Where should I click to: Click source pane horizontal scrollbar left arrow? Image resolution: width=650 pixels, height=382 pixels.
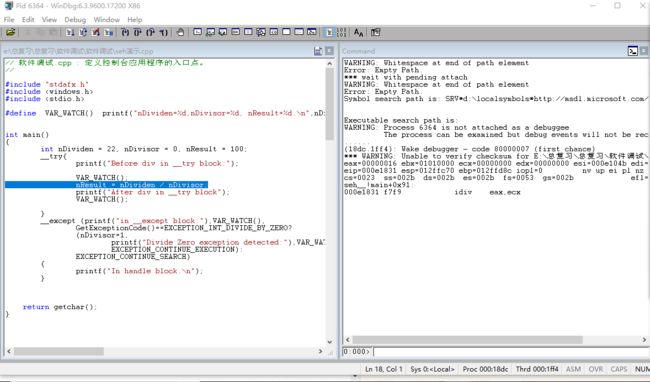[9, 351]
